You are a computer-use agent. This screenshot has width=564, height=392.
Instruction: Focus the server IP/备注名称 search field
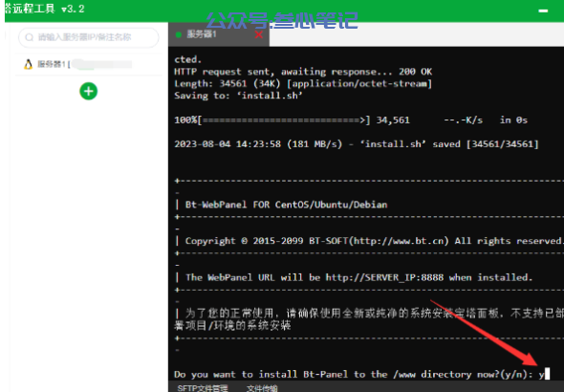coord(89,37)
